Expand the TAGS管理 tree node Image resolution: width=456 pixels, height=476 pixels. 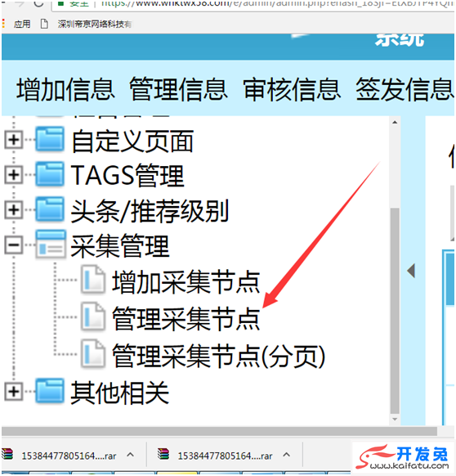pos(14,174)
